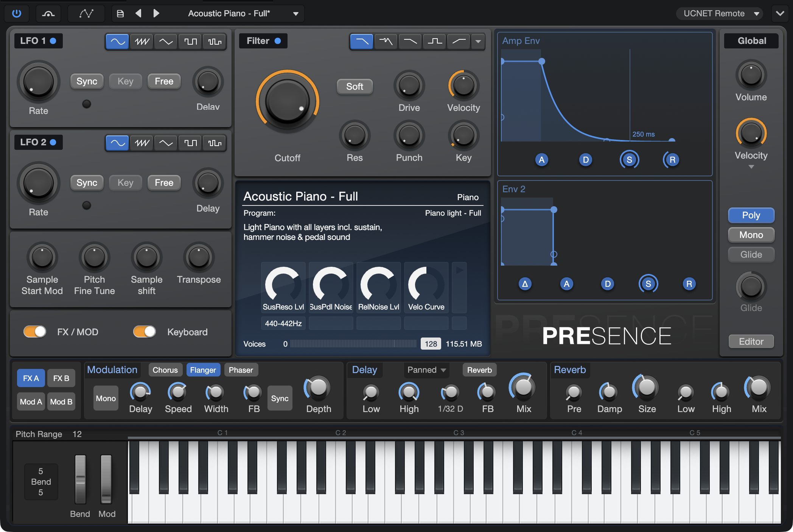793x532 pixels.
Task: Select LFO 2 triangle waveform
Action: 166,143
